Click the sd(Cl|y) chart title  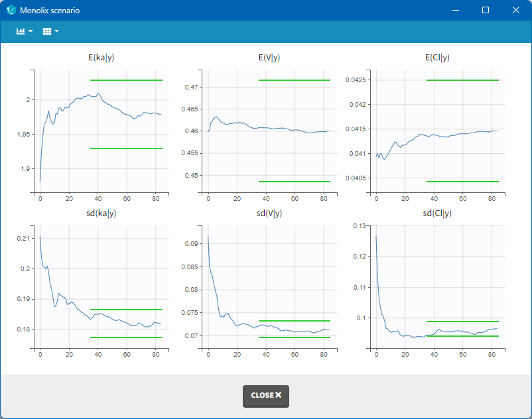(x=436, y=213)
